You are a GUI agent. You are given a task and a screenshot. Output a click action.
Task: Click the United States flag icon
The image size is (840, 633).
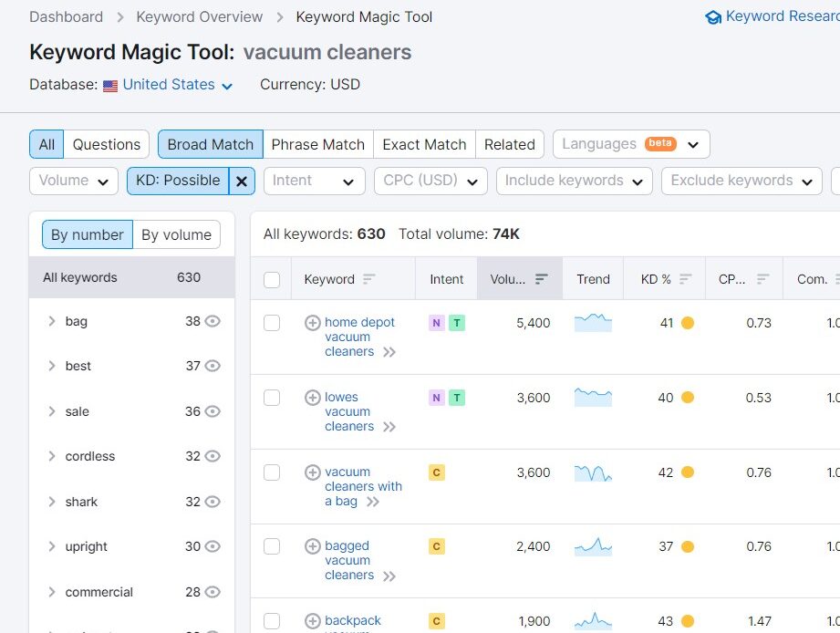tap(110, 86)
